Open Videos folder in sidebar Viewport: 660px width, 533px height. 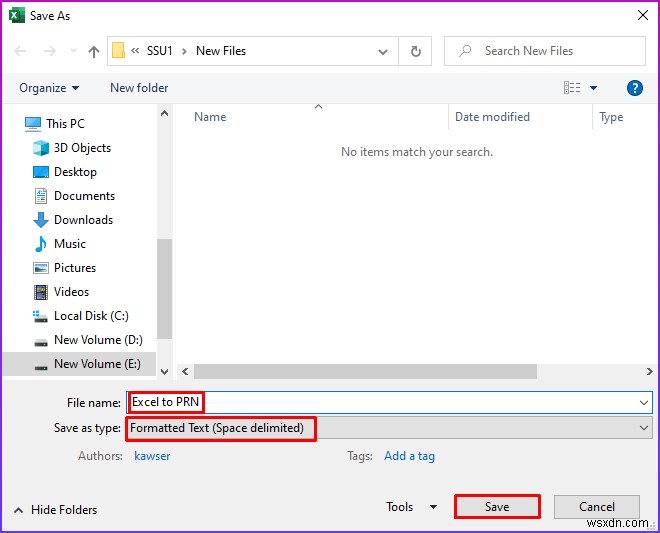(x=61, y=292)
